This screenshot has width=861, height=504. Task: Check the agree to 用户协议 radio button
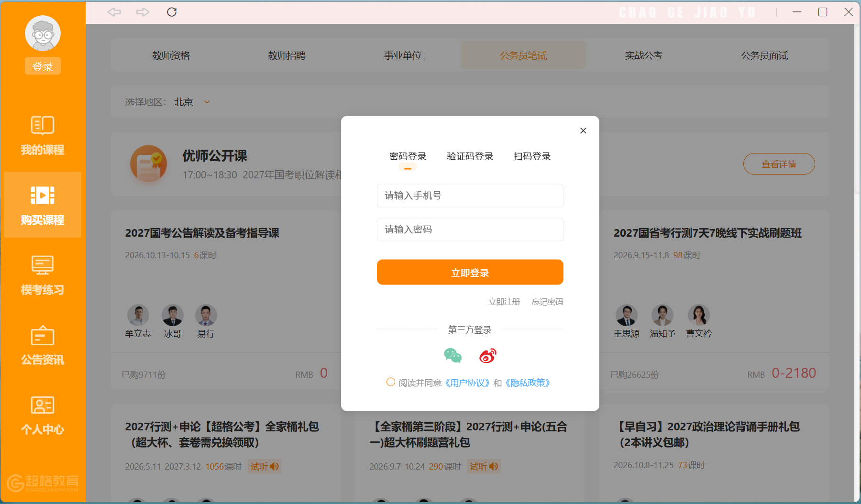pyautogui.click(x=391, y=382)
